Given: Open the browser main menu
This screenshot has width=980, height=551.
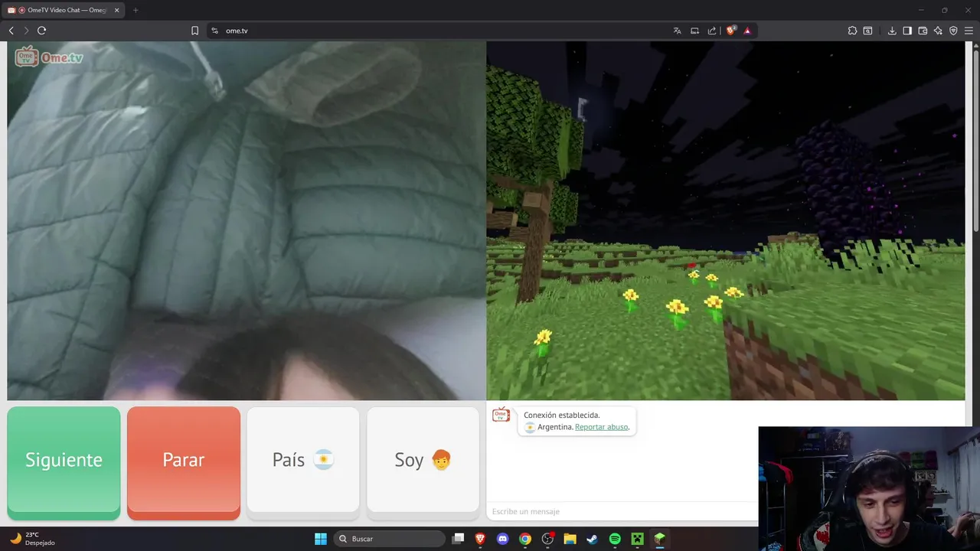Looking at the screenshot, I should point(969,31).
